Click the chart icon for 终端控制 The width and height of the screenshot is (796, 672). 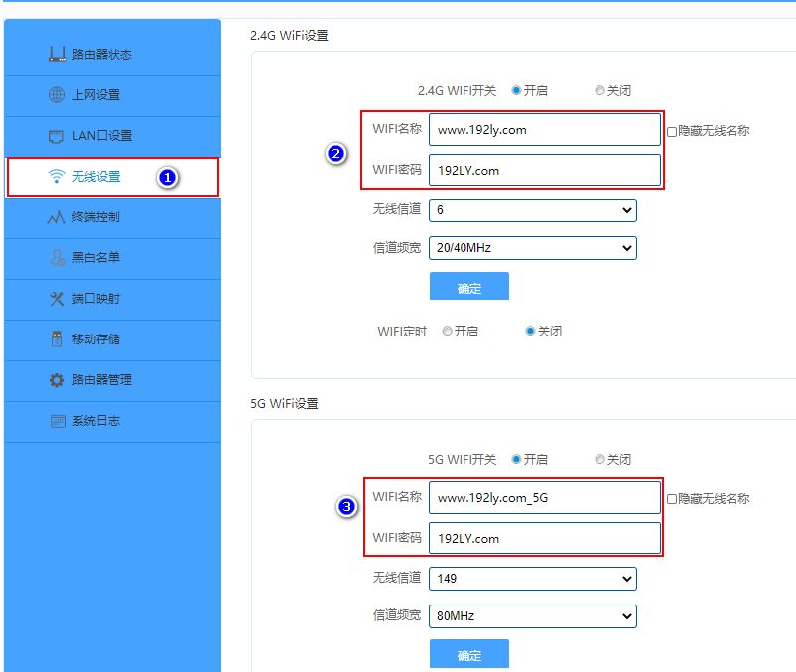click(x=56, y=217)
